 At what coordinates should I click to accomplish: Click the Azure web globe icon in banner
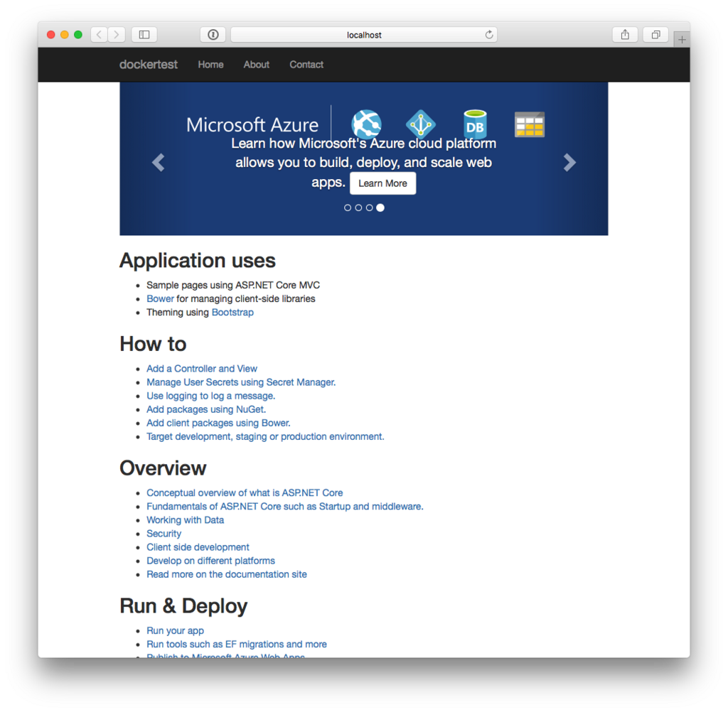pos(366,124)
